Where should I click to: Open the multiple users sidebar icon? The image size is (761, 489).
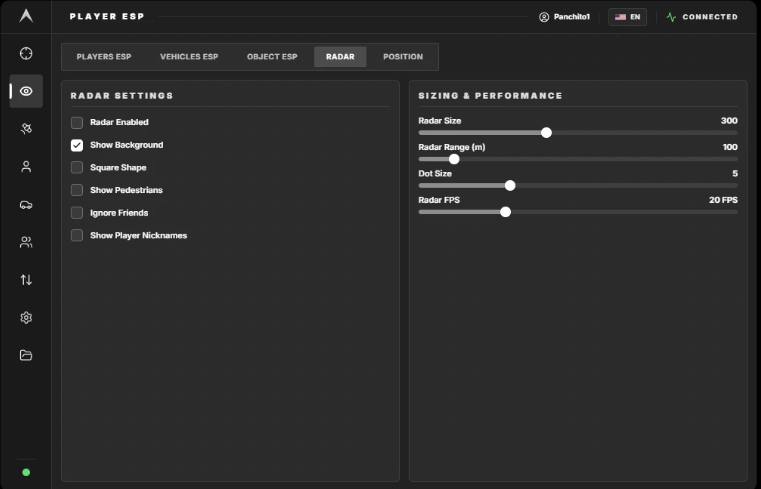pyautogui.click(x=26, y=242)
